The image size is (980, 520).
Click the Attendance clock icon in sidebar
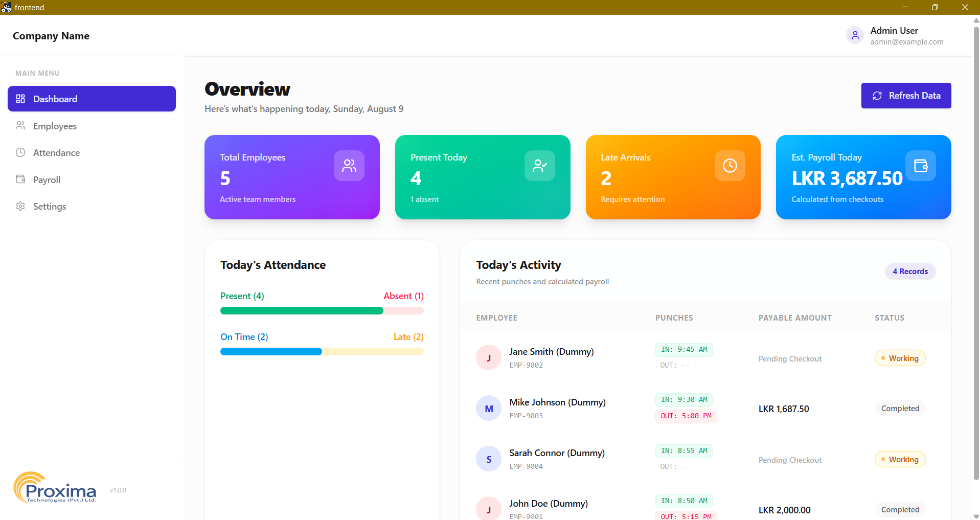tap(20, 152)
